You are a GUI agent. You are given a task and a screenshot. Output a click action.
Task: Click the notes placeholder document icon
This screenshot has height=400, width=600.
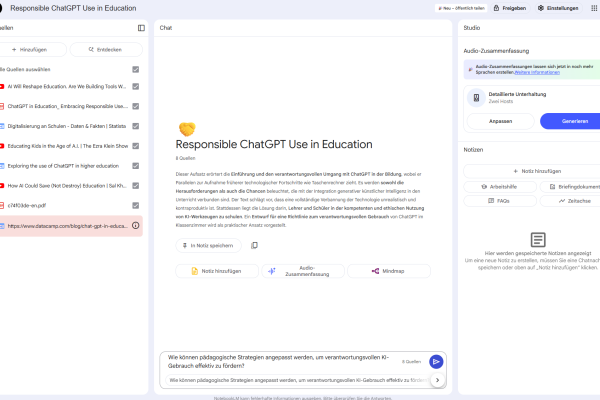coord(538,240)
